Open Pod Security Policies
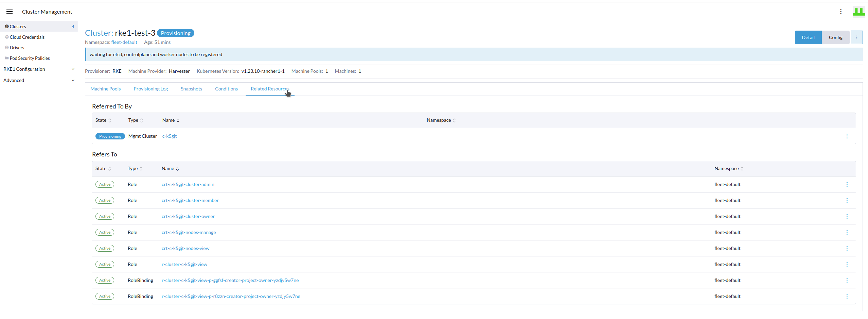The width and height of the screenshot is (868, 319). coord(39,58)
